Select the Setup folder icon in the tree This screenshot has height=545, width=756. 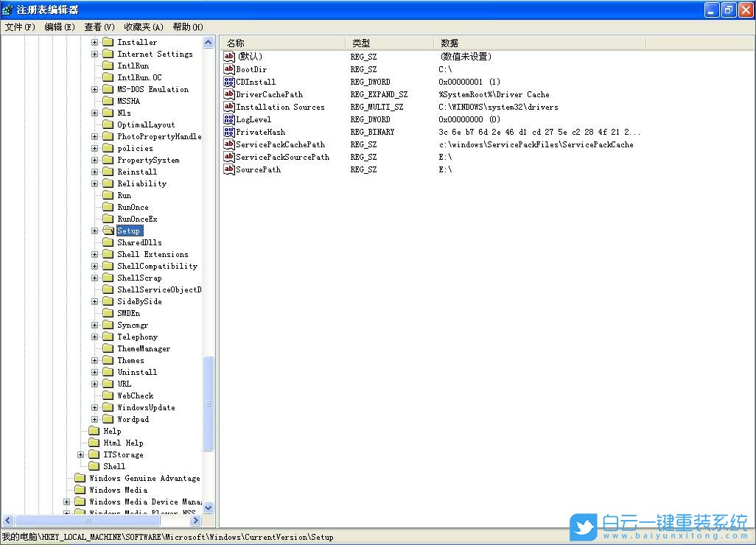coord(108,230)
